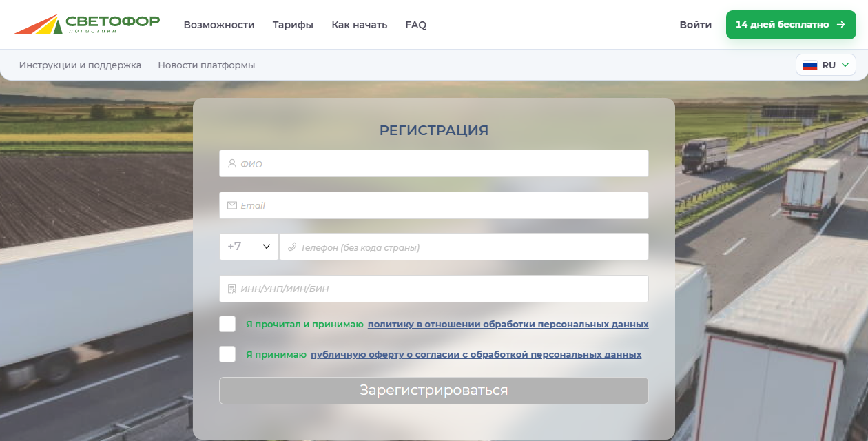Open the FAQ menu item
The image size is (868, 441).
click(x=416, y=25)
